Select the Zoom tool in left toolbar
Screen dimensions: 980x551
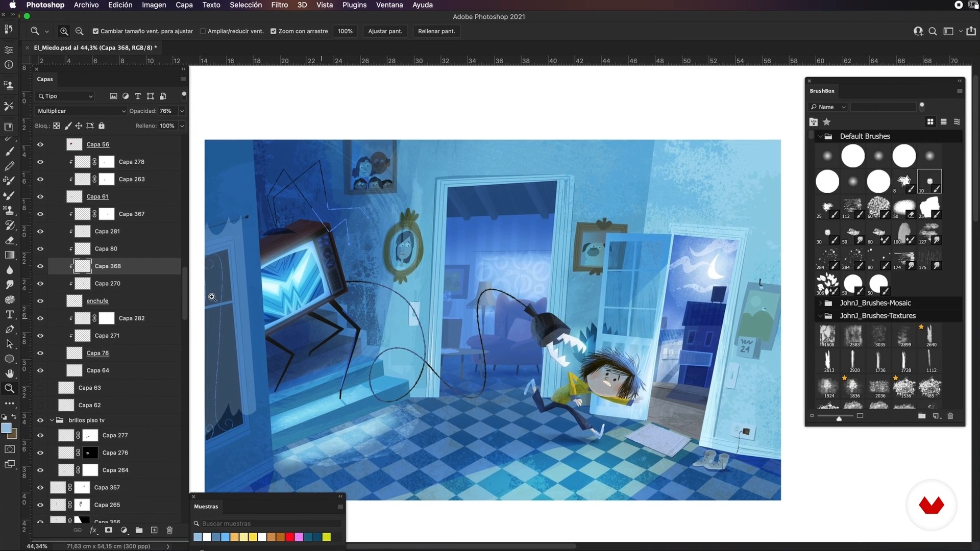tap(9, 388)
